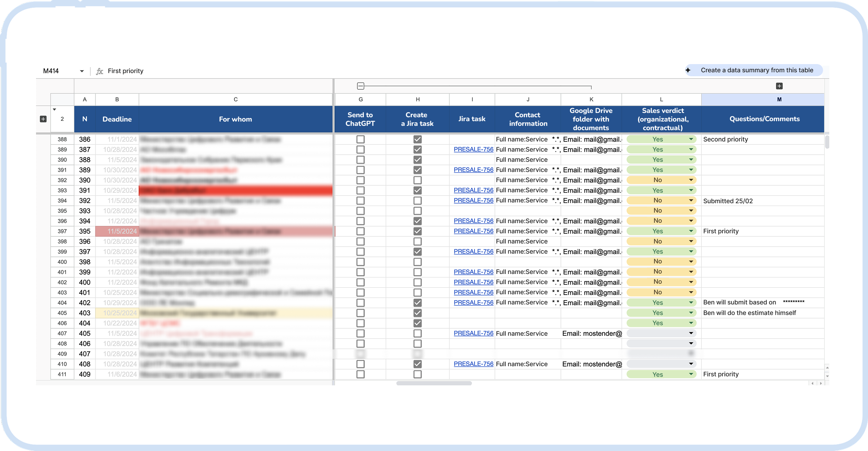The image size is (868, 451).
Task: Collapse the column group using the minus icon
Action: (359, 86)
